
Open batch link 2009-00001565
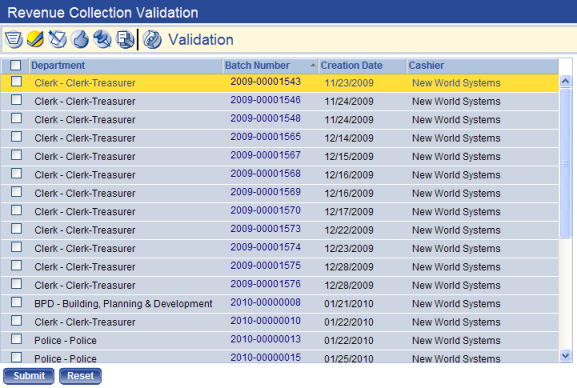point(265,137)
